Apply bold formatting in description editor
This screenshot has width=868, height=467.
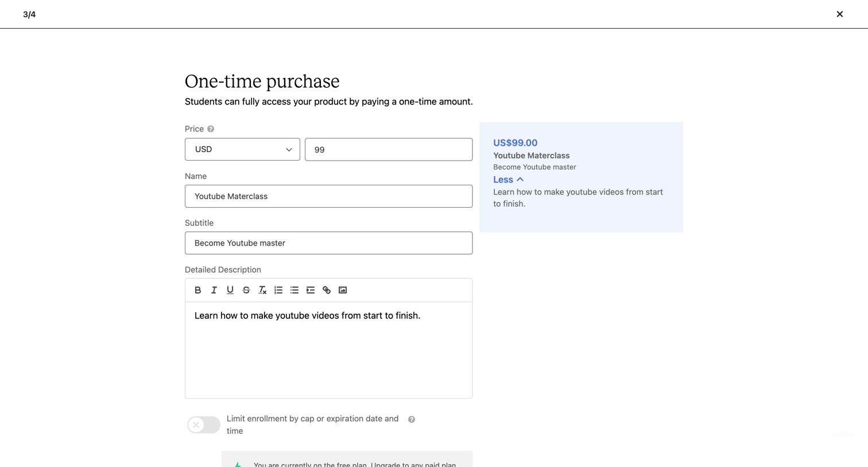197,290
